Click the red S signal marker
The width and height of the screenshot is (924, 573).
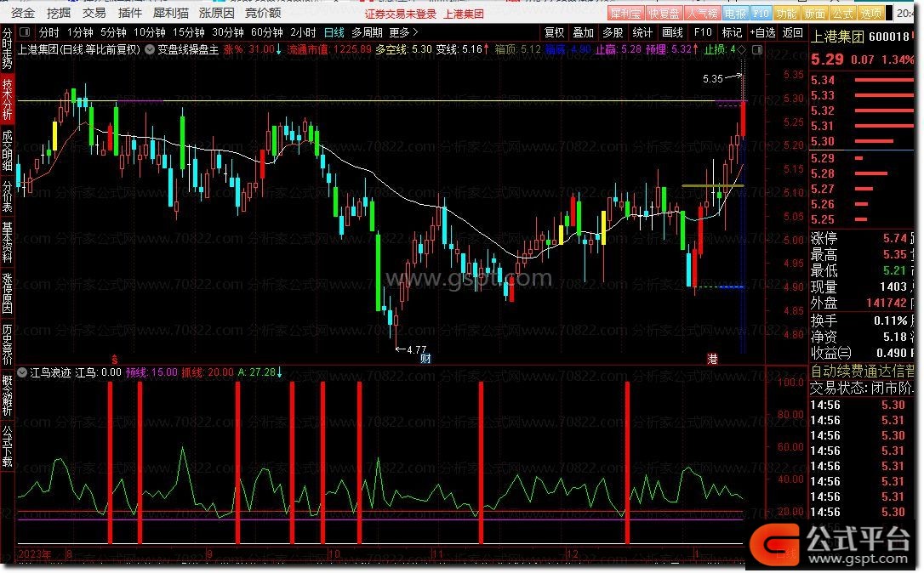[114, 360]
